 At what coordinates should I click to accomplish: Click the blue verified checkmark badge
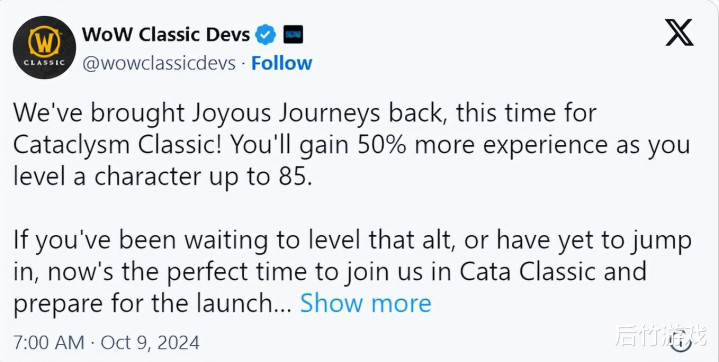click(x=266, y=35)
